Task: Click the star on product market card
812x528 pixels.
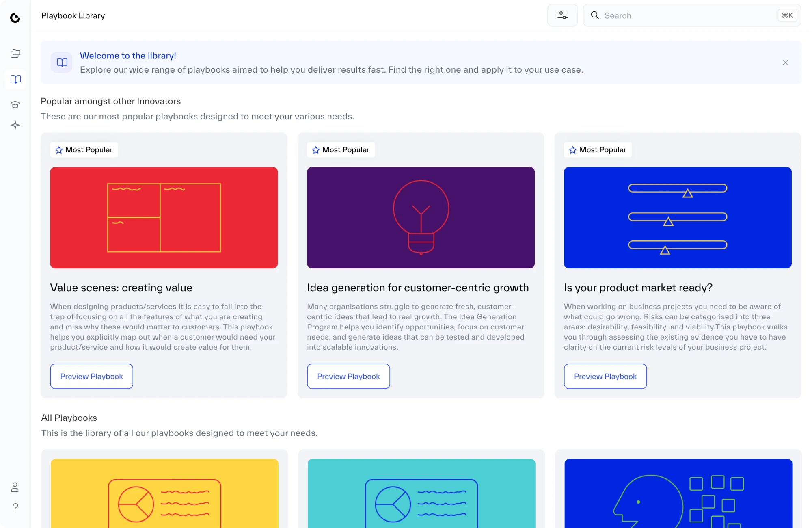Action: click(x=573, y=150)
